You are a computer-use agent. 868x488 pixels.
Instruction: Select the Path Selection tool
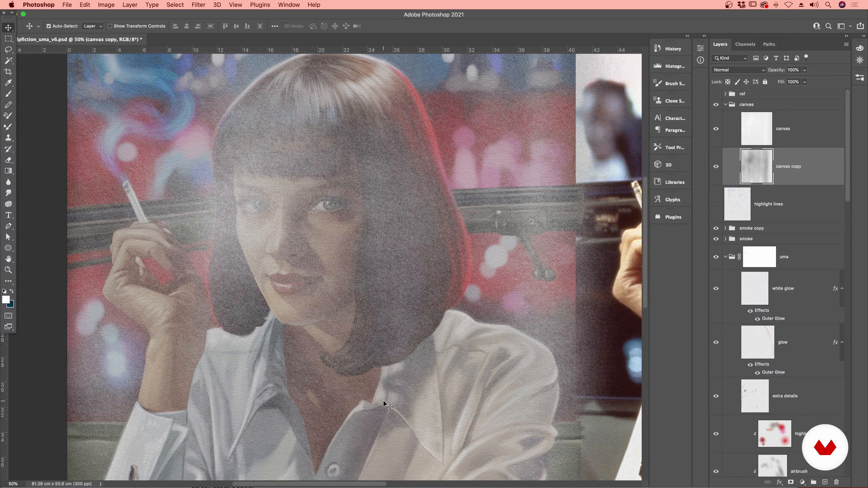point(8,237)
